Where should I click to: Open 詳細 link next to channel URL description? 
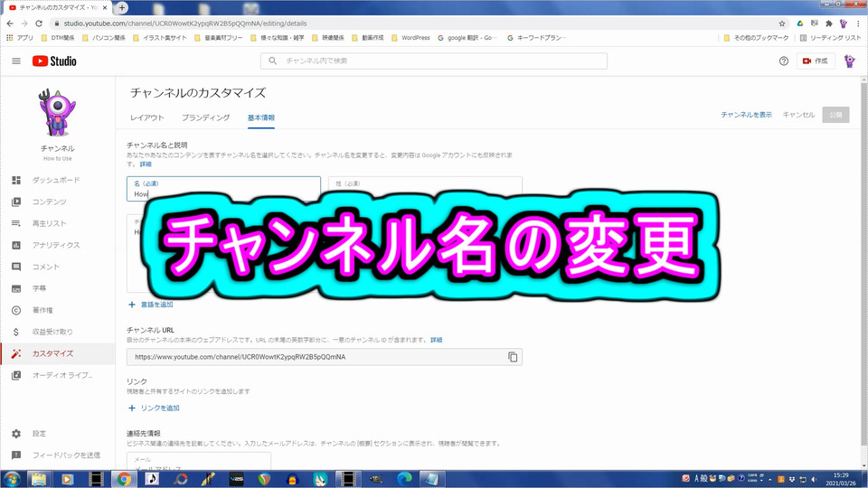pos(436,340)
